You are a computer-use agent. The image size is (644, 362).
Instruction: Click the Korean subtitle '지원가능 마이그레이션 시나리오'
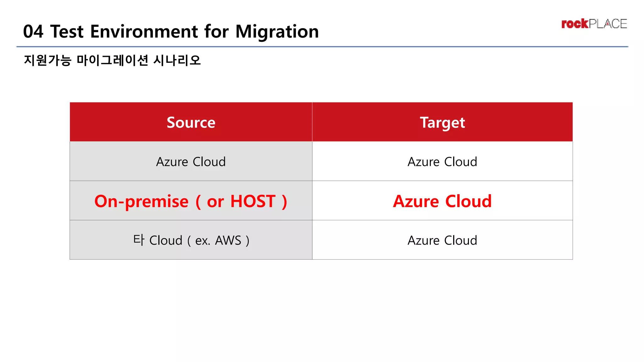[x=112, y=60]
